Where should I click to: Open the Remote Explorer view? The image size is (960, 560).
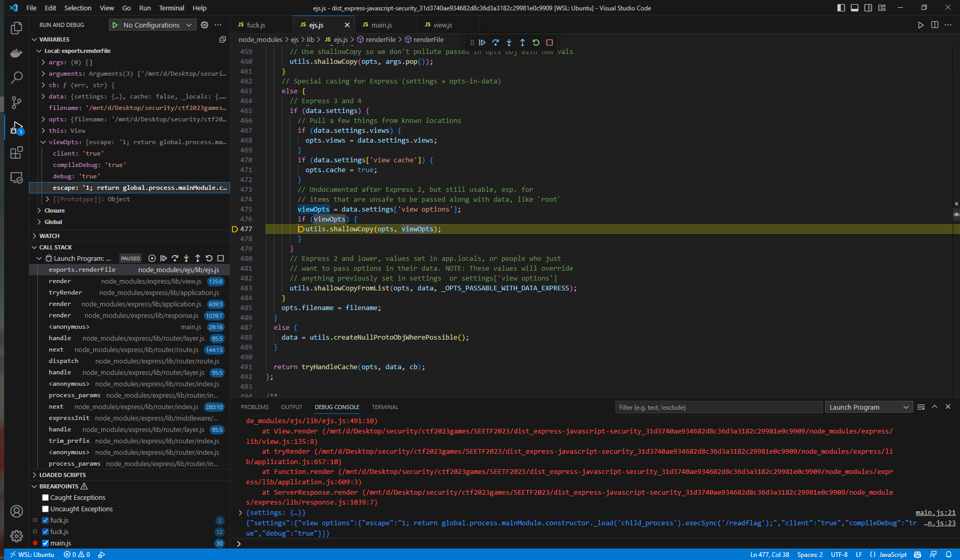[17, 178]
